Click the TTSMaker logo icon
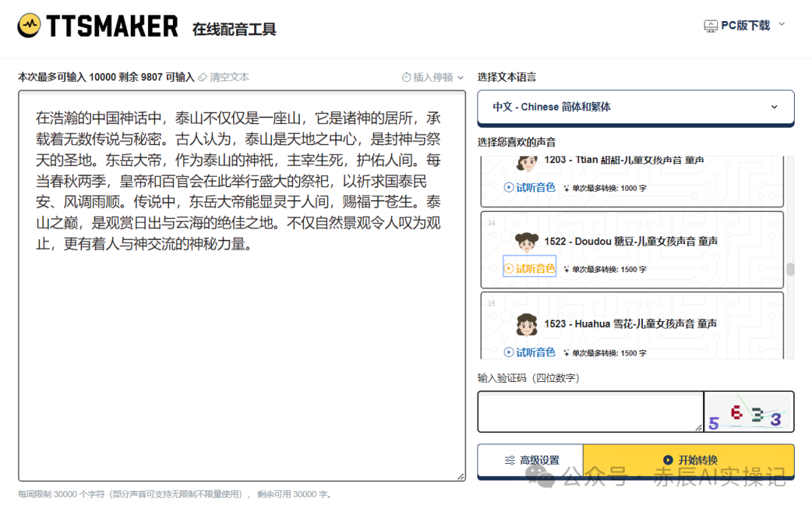The image size is (812, 509). pyautogui.click(x=29, y=26)
